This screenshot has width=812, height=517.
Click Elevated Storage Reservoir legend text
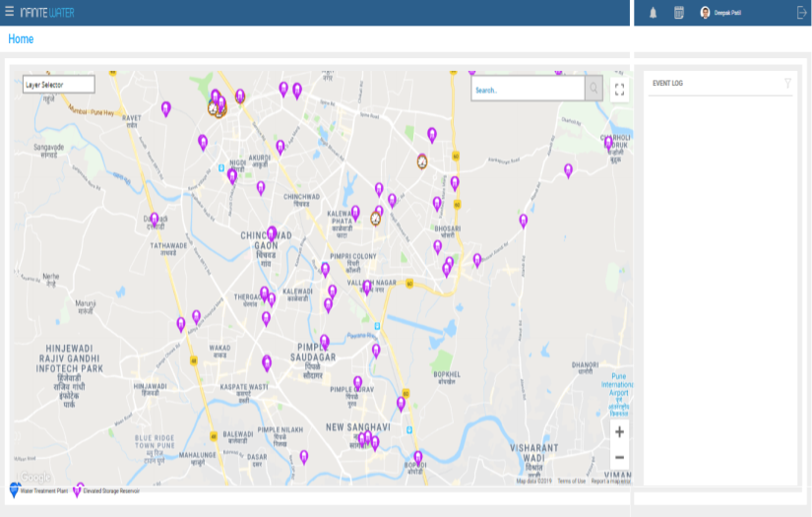[x=111, y=490]
